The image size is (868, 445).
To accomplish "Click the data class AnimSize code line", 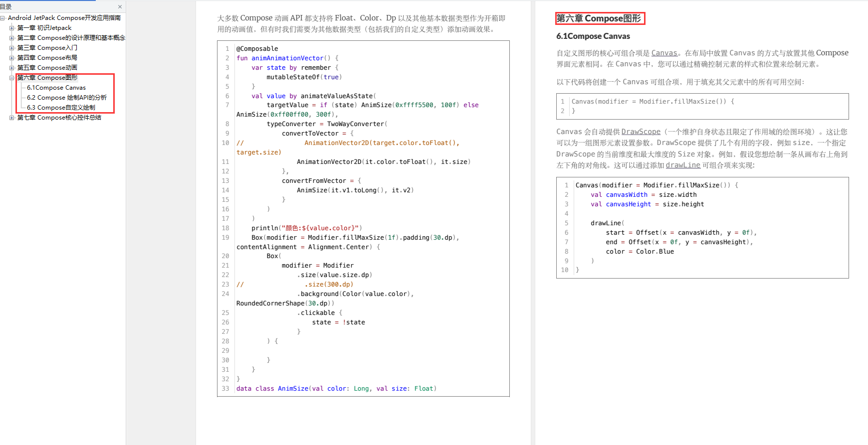I will pos(337,389).
